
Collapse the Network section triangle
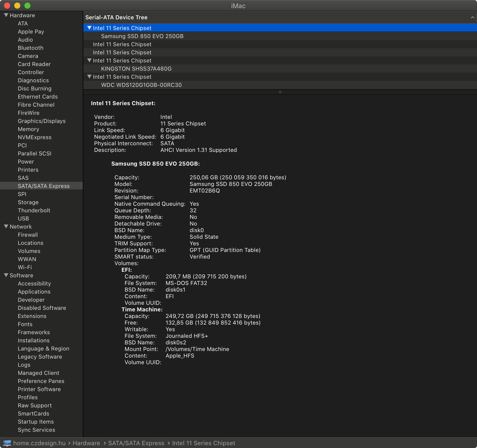pyautogui.click(x=6, y=227)
